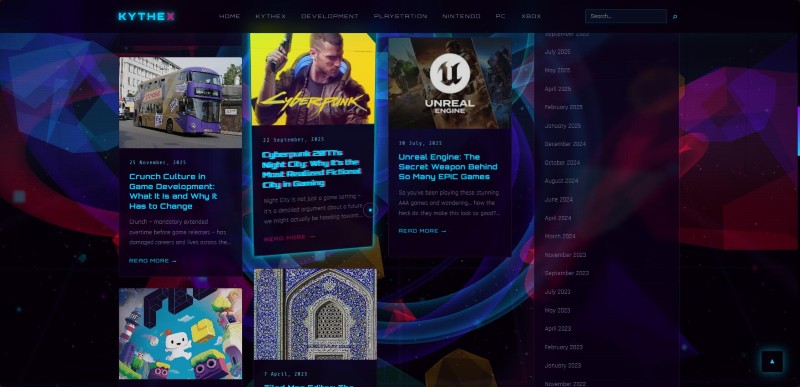This screenshot has width=800, height=387.
Task: Open the Development menu item
Action: point(330,16)
